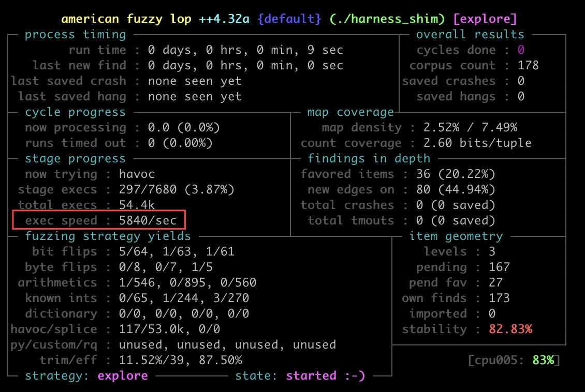Viewport: 585px width, 392px height.
Task: Click 'own finds : 173' value
Action: point(499,298)
